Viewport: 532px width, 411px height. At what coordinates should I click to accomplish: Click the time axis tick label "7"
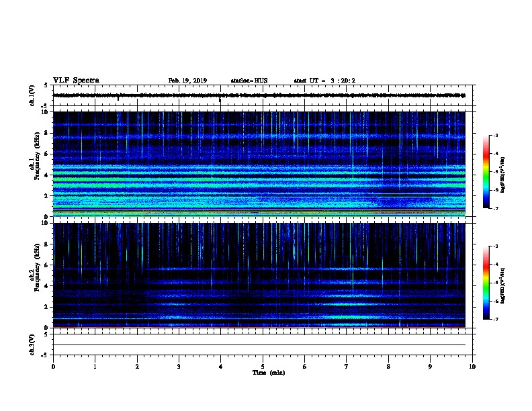click(347, 367)
